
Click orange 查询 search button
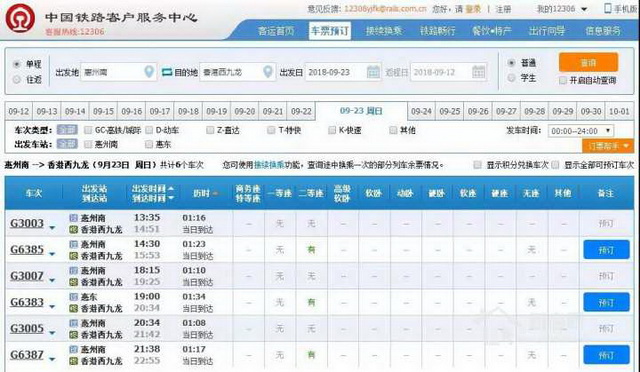(588, 62)
